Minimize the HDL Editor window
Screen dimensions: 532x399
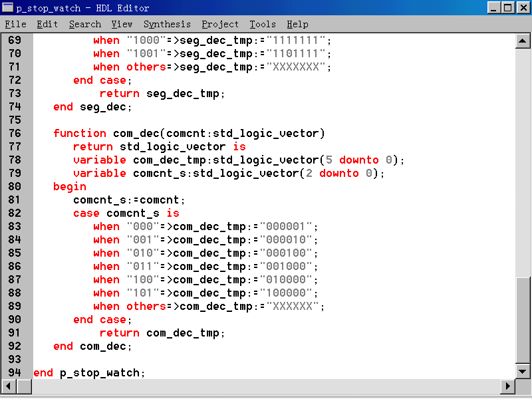pos(493,7)
